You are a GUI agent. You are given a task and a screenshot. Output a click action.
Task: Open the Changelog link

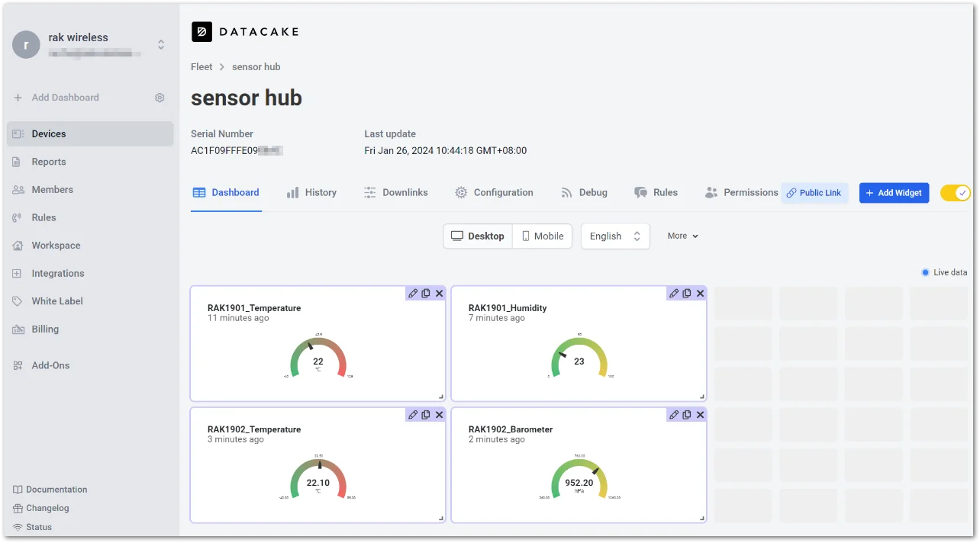click(41, 508)
